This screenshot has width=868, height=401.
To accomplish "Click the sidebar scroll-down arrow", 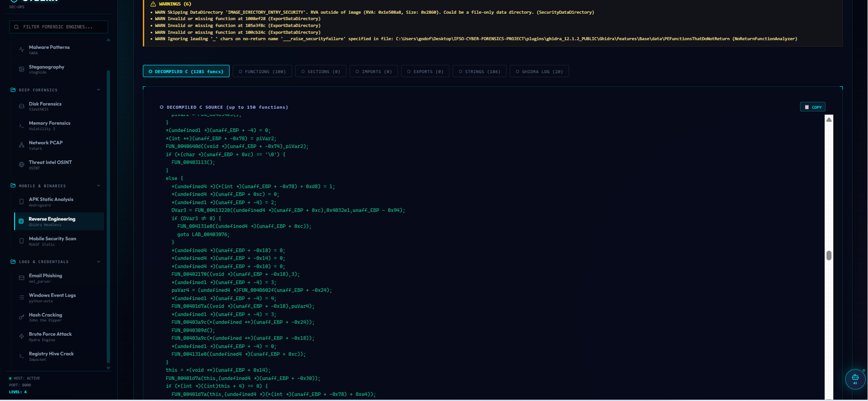I will click(108, 368).
